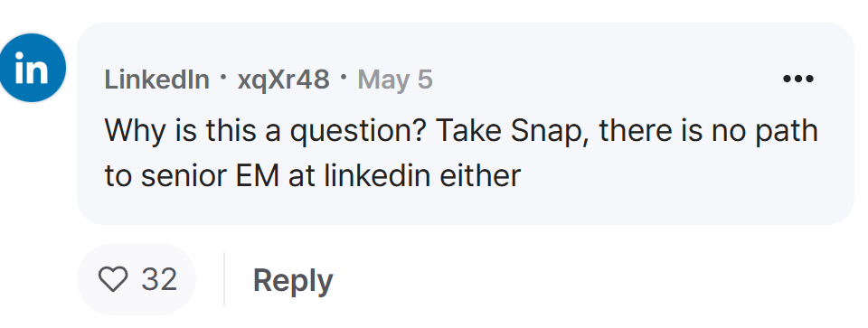
Task: Open the three-dot more options menu
Action: coord(797,80)
